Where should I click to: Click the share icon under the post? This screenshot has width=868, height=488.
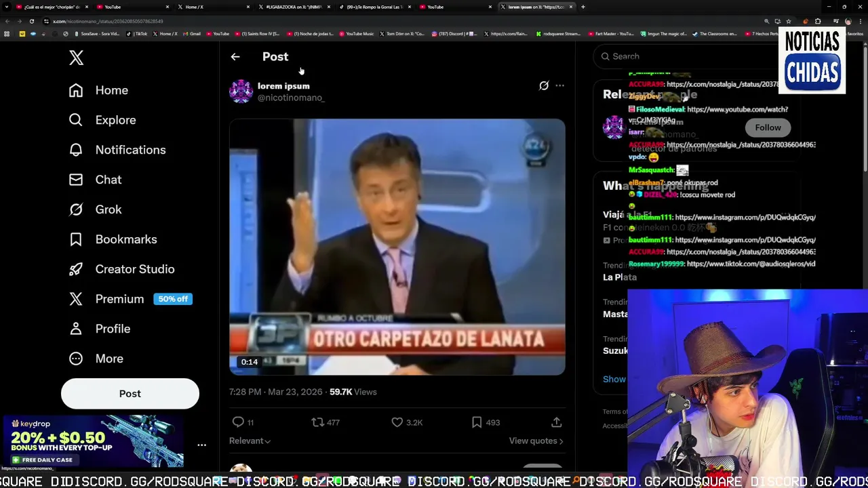click(556, 422)
